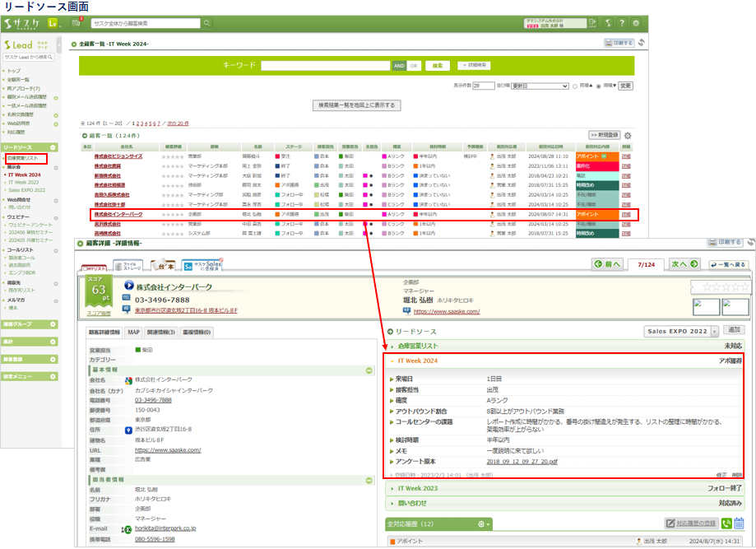Click the Google icon beside 会社名 value
Screen dimensions: 756x549
128,380
